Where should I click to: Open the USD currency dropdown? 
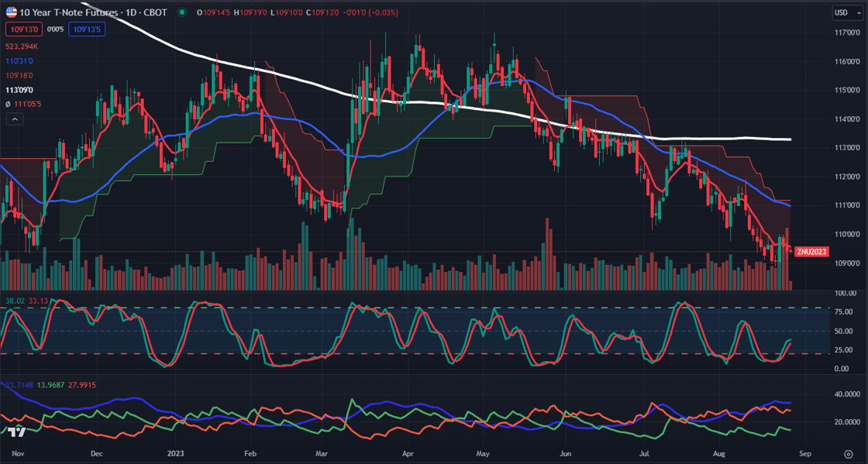pyautogui.click(x=848, y=12)
